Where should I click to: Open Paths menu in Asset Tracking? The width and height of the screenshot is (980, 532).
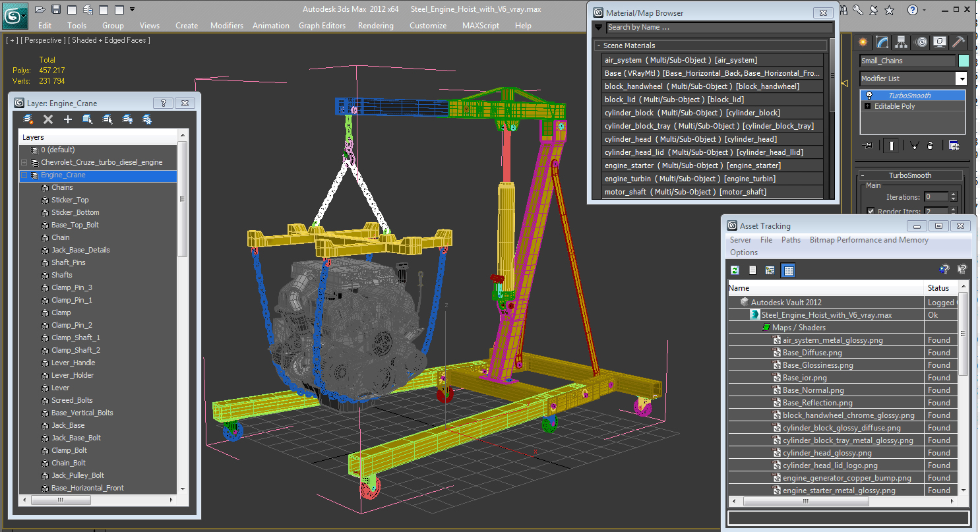point(791,240)
